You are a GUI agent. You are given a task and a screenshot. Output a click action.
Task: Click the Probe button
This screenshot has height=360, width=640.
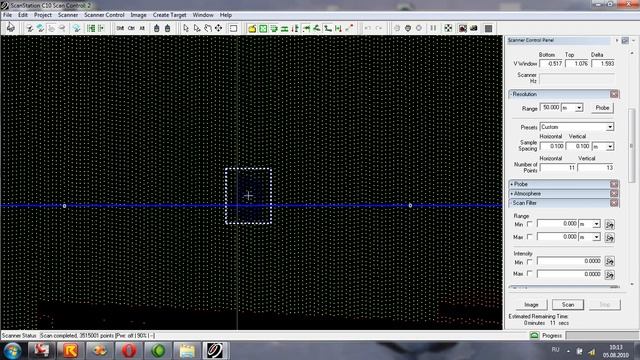pos(602,108)
